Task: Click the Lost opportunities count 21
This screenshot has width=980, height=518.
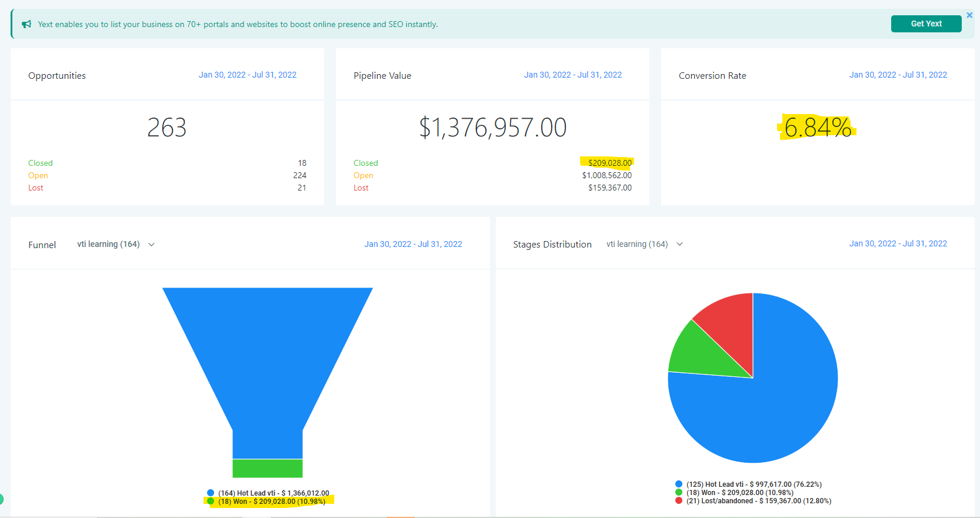Action: click(302, 188)
